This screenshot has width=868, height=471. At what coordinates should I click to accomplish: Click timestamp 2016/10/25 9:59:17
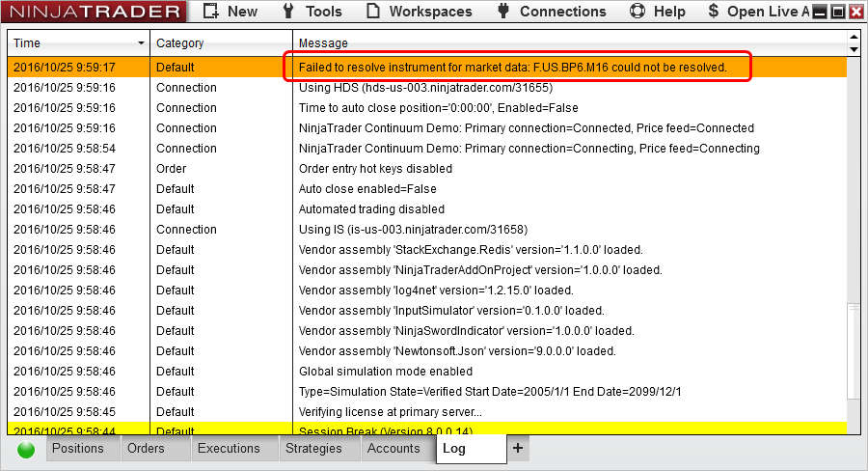coord(65,67)
